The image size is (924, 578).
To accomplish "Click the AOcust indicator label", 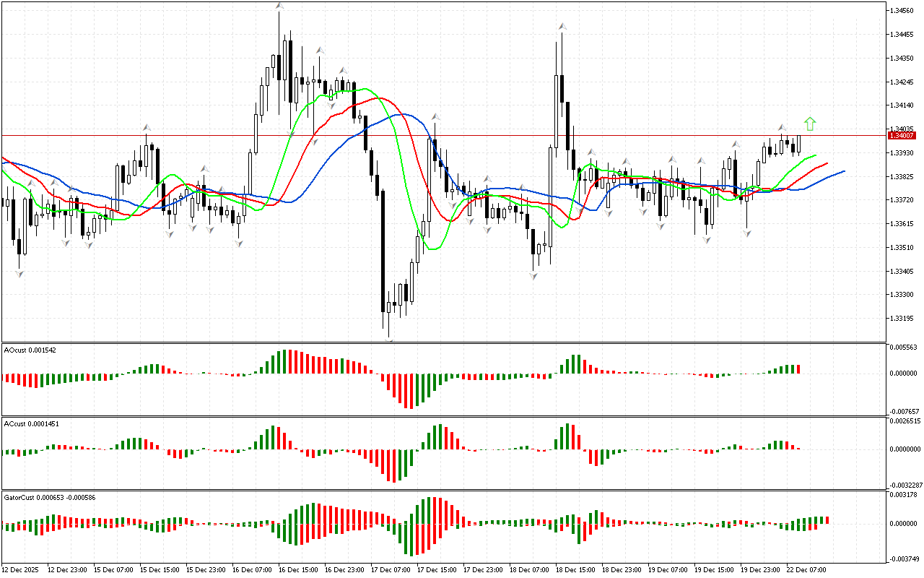I will (30, 350).
